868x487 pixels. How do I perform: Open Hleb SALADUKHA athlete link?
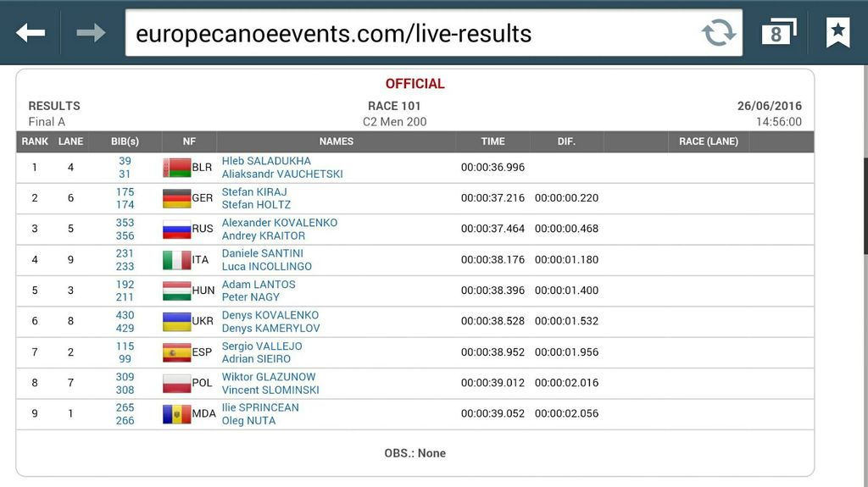(266, 161)
